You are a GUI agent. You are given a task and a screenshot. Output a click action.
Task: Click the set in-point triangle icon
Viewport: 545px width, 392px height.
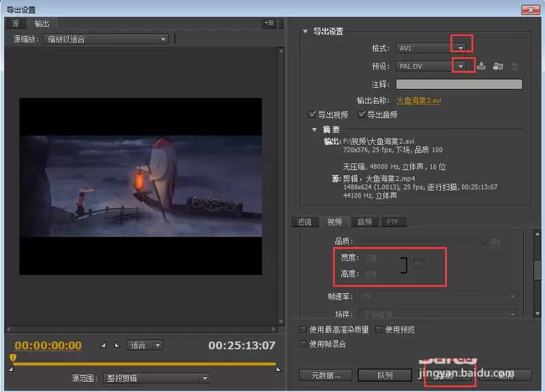[x=104, y=345]
